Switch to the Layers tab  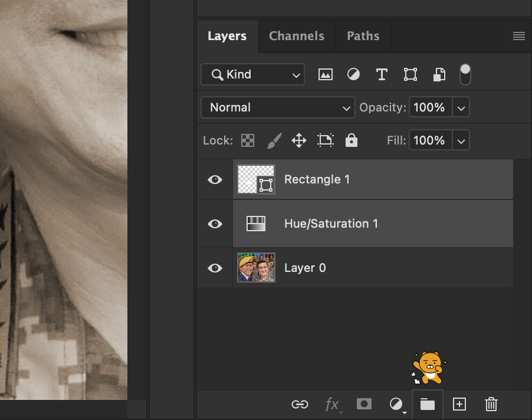click(x=227, y=36)
